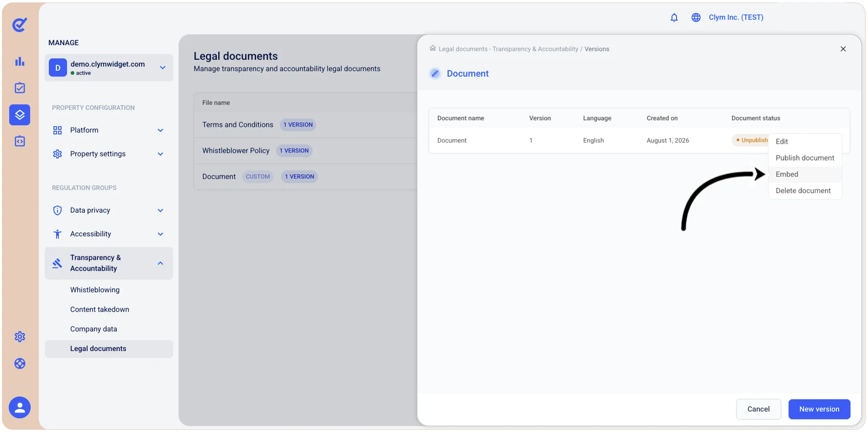Click the Property settings gear icon
The height and width of the screenshot is (432, 868).
(58, 154)
